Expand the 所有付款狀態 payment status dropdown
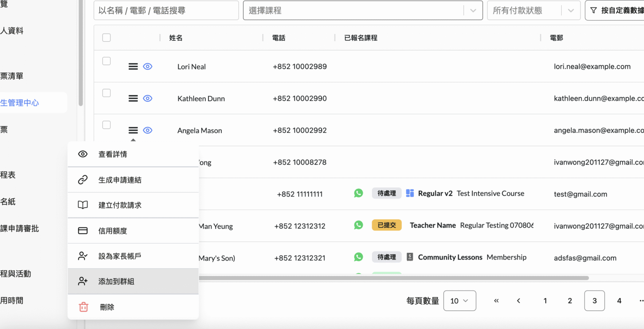 coord(533,10)
